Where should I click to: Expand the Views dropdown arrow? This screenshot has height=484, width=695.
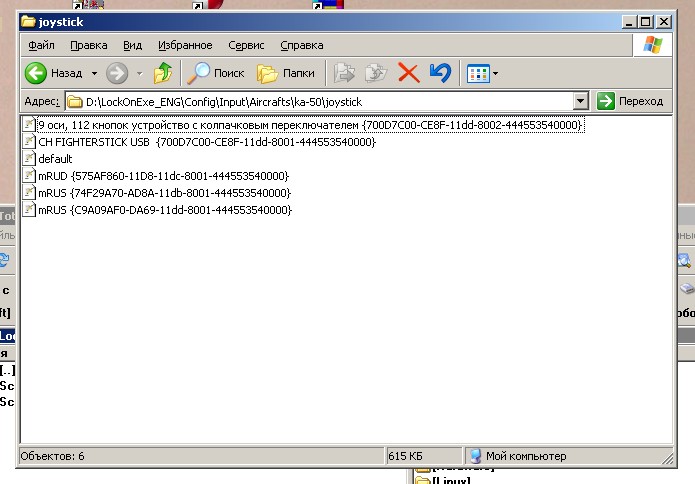click(496, 74)
